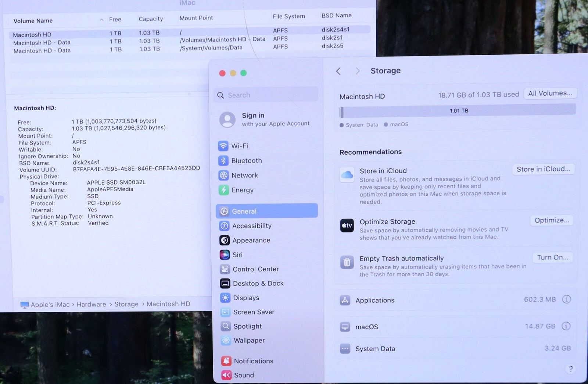Click Hardware in the path bar
Image resolution: width=588 pixels, height=384 pixels.
tap(91, 304)
